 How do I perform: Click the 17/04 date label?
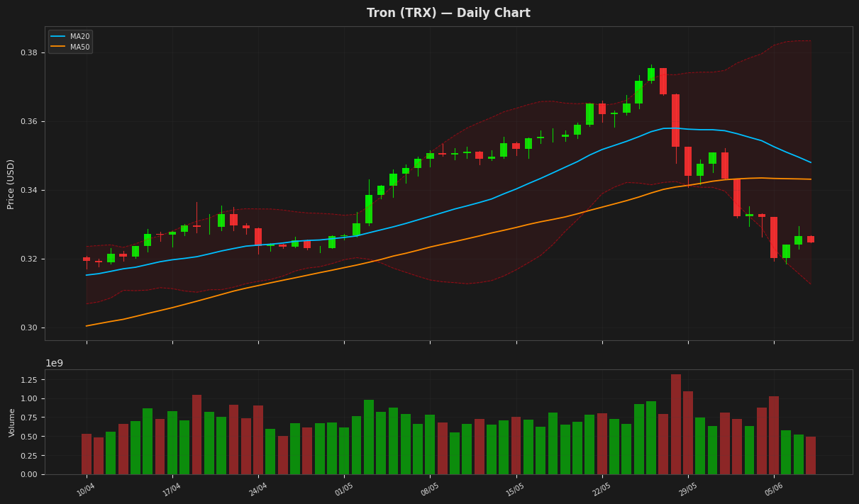click(172, 490)
